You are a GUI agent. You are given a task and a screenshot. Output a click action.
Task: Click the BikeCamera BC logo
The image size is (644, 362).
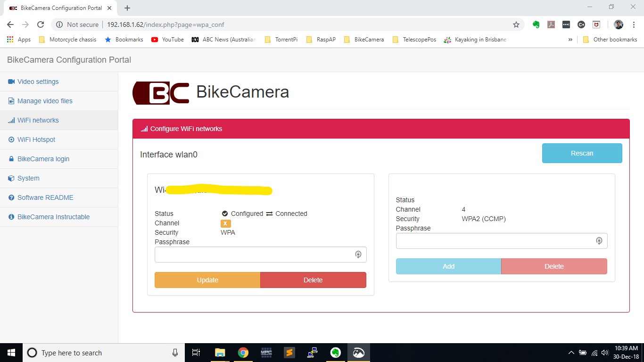tap(161, 92)
